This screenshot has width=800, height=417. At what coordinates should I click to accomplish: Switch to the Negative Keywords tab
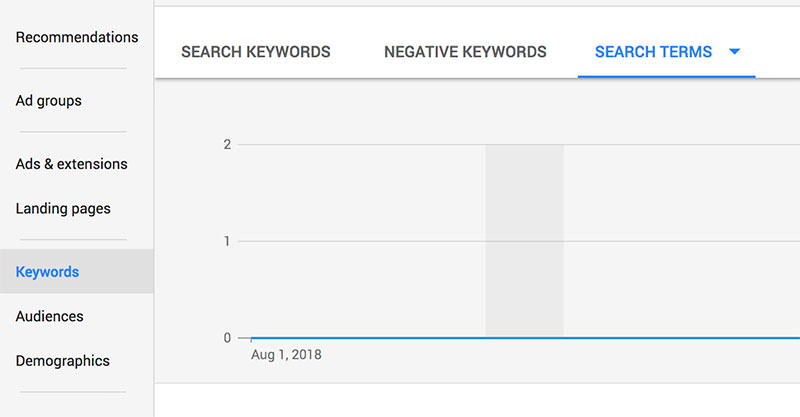pyautogui.click(x=465, y=52)
